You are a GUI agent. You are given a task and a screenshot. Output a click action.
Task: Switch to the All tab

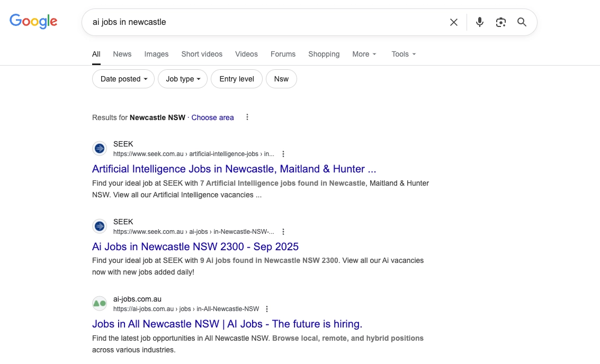(96, 54)
